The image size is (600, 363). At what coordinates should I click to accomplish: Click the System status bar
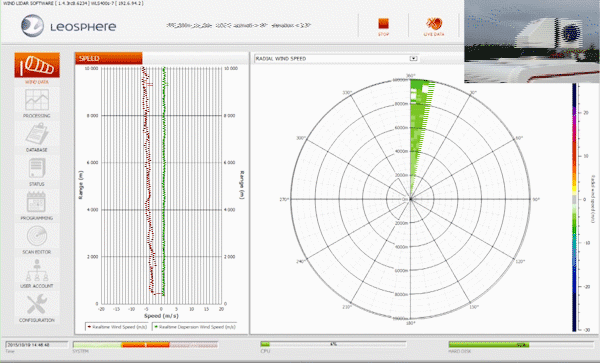pos(145,345)
